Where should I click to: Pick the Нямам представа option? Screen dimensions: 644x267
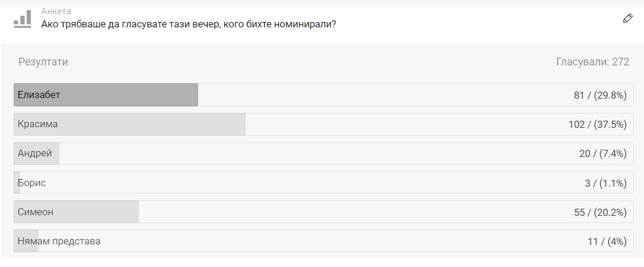coord(323,241)
